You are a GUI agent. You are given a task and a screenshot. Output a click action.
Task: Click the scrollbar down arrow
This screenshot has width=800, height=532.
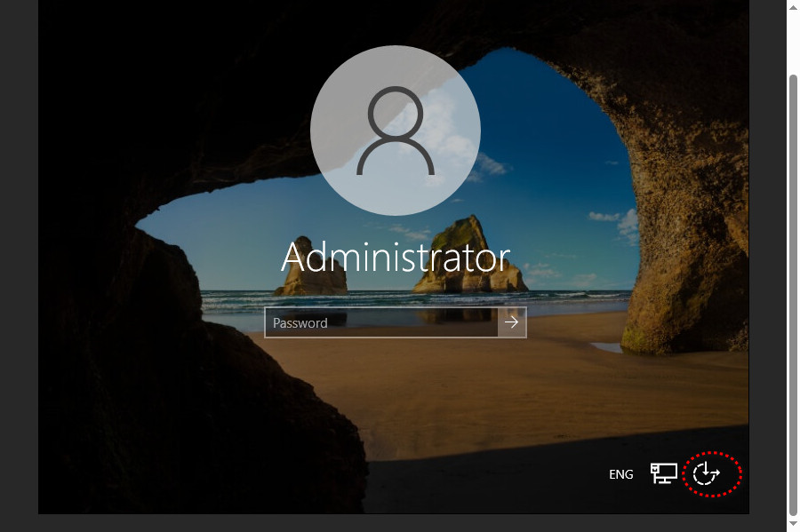point(793,525)
